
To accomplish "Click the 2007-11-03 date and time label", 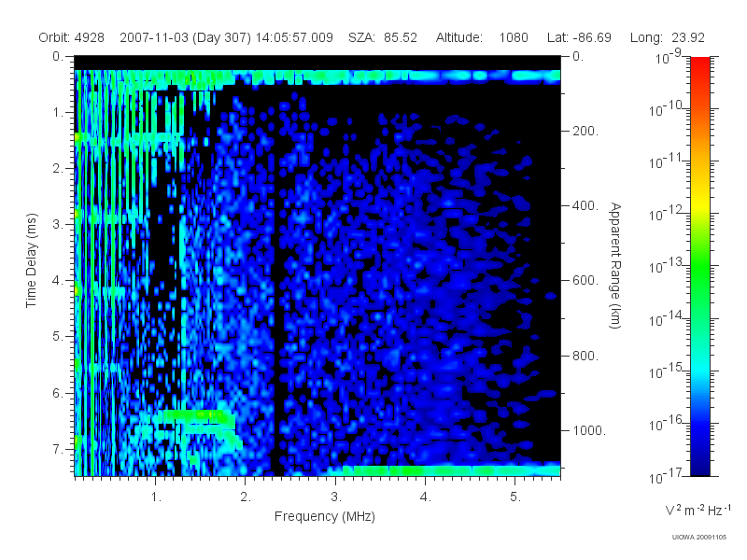I will [x=226, y=37].
